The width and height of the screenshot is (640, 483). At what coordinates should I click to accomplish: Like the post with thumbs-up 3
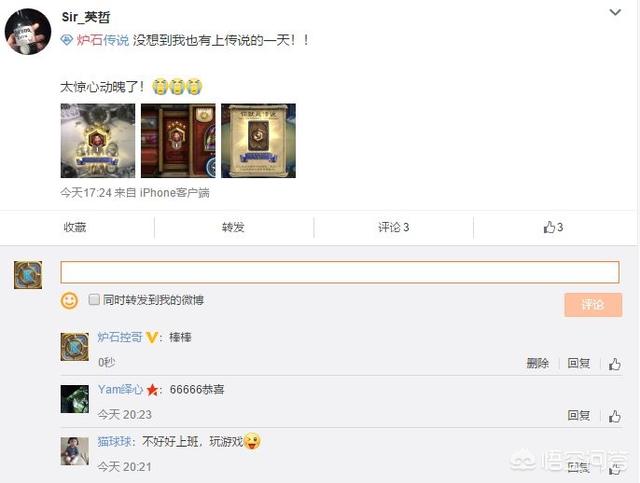[x=553, y=227]
